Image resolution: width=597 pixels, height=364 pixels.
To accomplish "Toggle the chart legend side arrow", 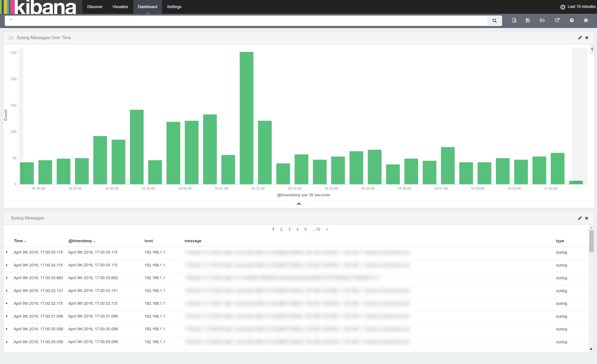I will pyautogui.click(x=592, y=49).
